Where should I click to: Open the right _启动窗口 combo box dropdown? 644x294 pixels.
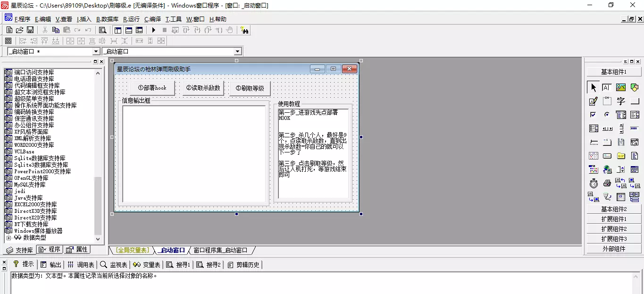[238, 51]
